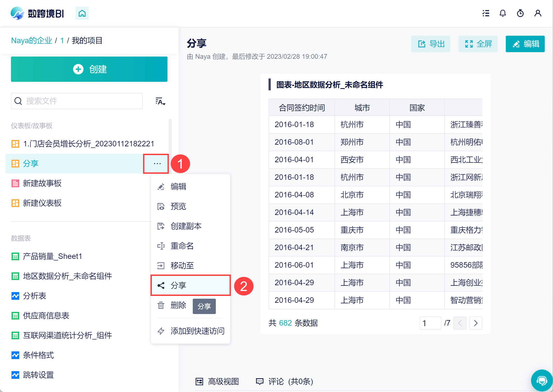553x392 pixels.
Task: Open the user profile icon
Action: click(538, 13)
